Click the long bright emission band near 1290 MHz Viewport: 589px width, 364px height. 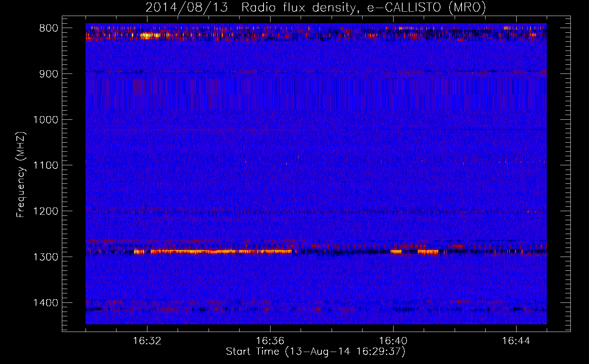[x=213, y=251]
